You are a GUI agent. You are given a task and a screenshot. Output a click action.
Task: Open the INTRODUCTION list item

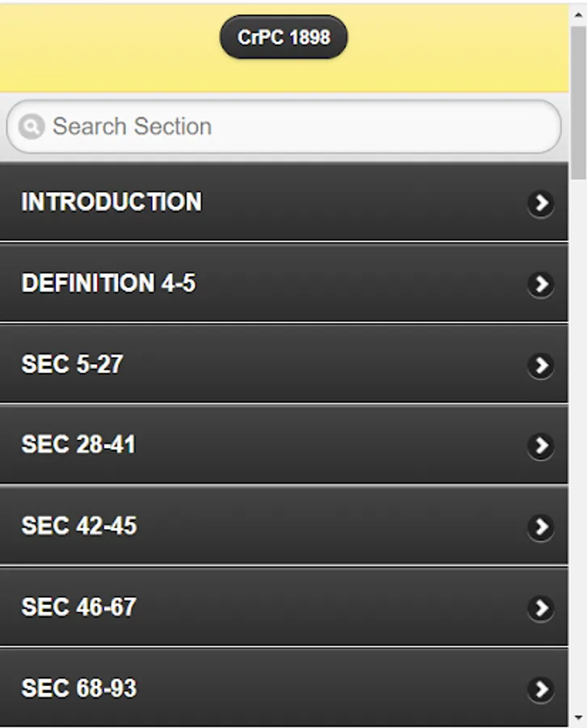284,202
